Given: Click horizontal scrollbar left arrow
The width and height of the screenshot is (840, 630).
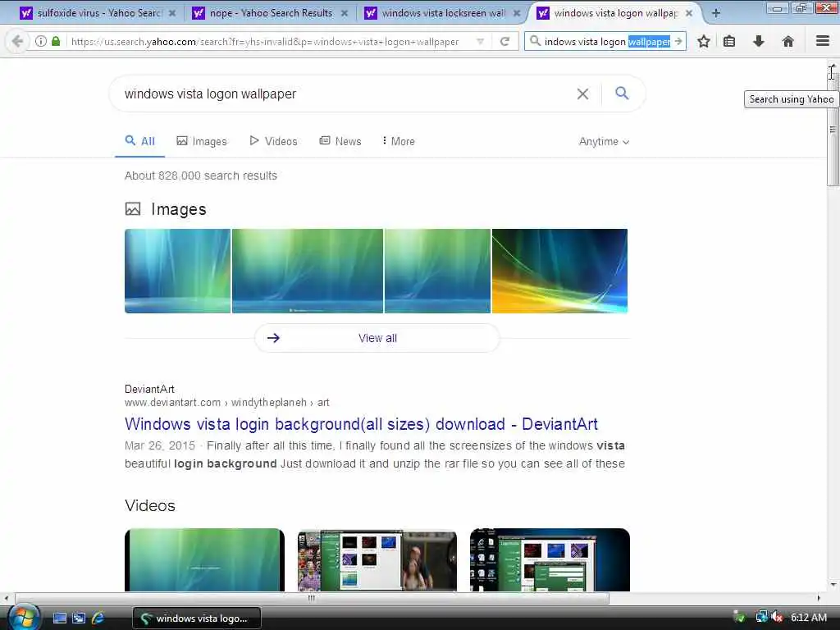Looking at the screenshot, I should pos(6,598).
